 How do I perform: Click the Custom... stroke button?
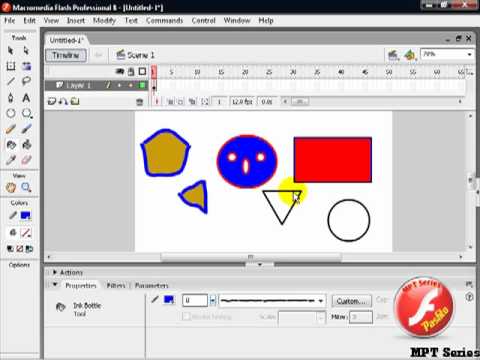click(x=351, y=301)
